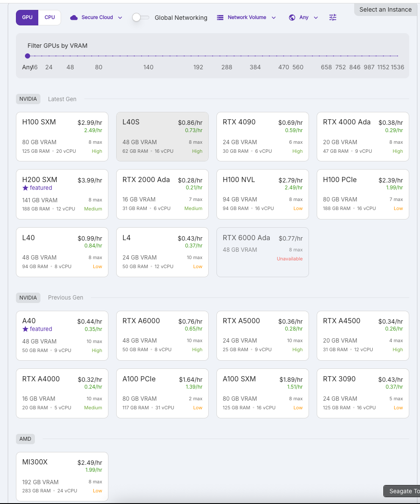The width and height of the screenshot is (420, 504).
Task: Click the unavailable RTX 6000 Ada card
Action: pyautogui.click(x=262, y=252)
